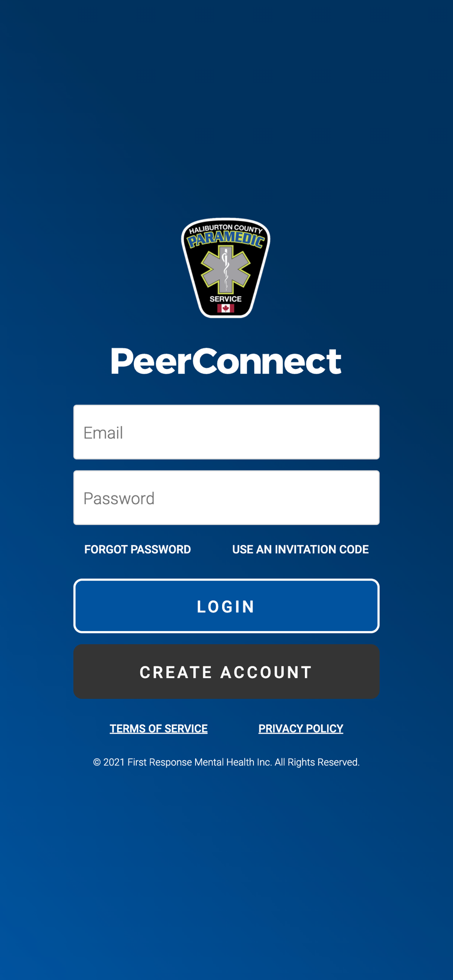
Task: Open the Privacy Policy link
Action: [301, 729]
